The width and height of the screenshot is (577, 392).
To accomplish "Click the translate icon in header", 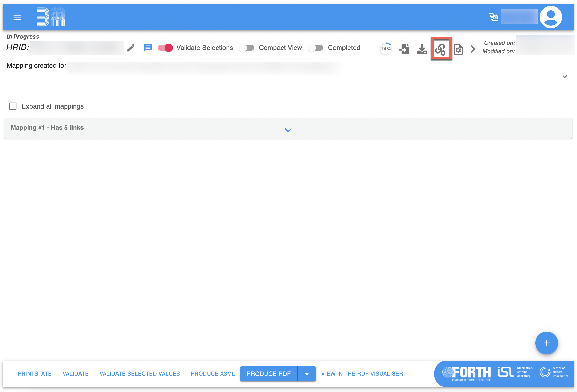I will pos(493,17).
